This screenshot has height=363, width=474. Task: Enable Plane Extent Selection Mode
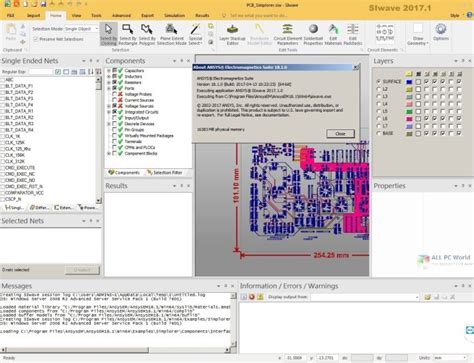click(171, 34)
